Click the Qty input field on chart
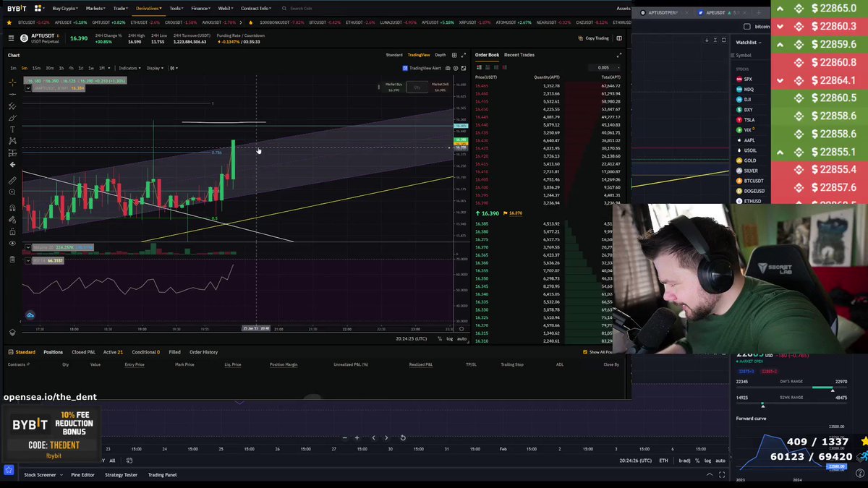 pyautogui.click(x=417, y=87)
